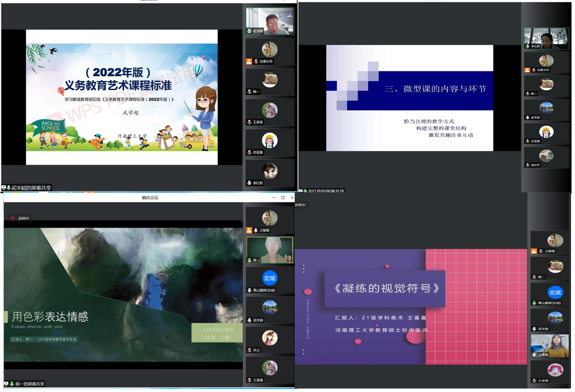Toggle the green mic on 李红茹's camera tile
The width and height of the screenshot is (575, 392).
[527, 46]
